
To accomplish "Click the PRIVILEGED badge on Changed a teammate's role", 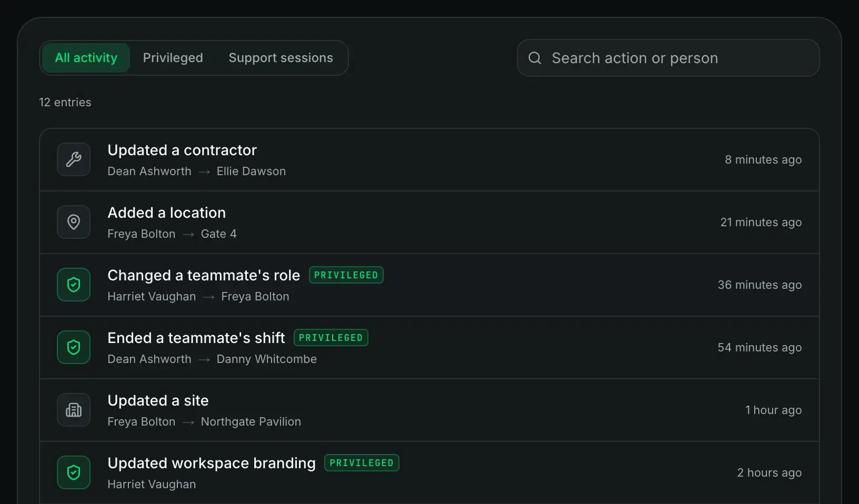I will [x=346, y=275].
